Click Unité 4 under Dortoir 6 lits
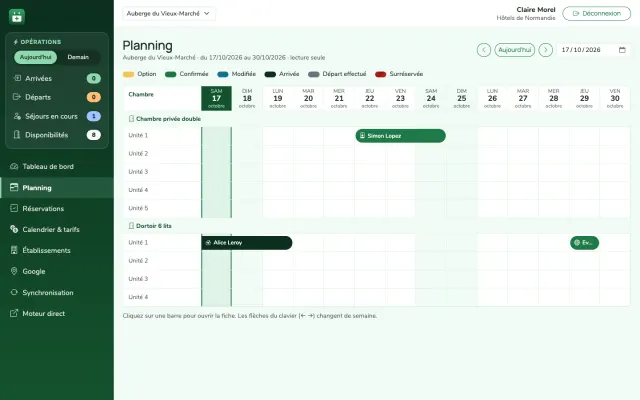The width and height of the screenshot is (640, 400). [x=138, y=297]
